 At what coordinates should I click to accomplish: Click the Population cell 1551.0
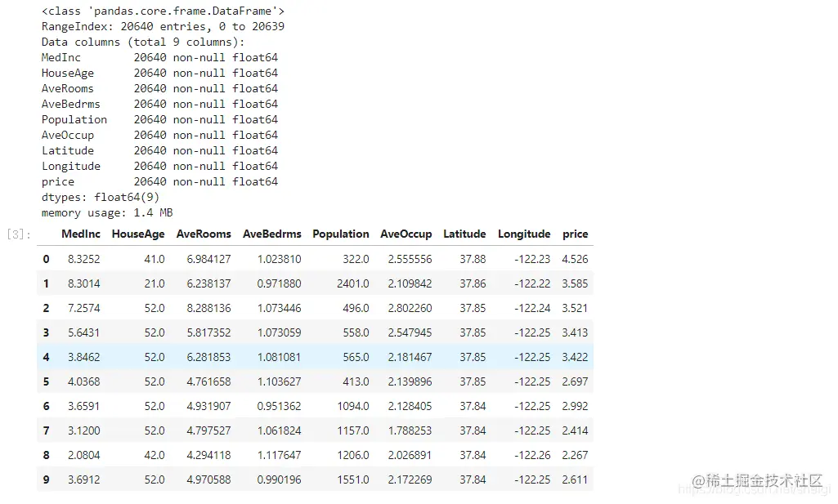click(x=353, y=480)
